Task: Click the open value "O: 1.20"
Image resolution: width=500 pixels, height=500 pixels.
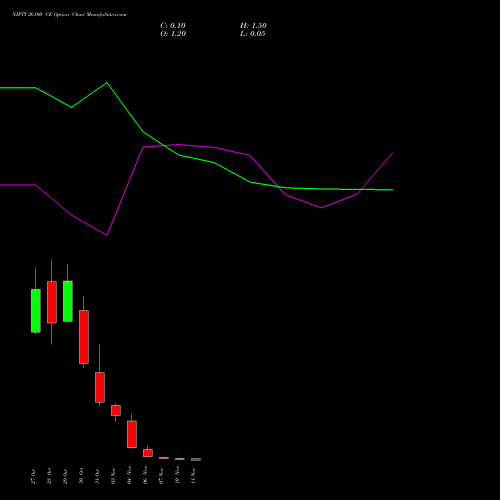Action: click(173, 34)
